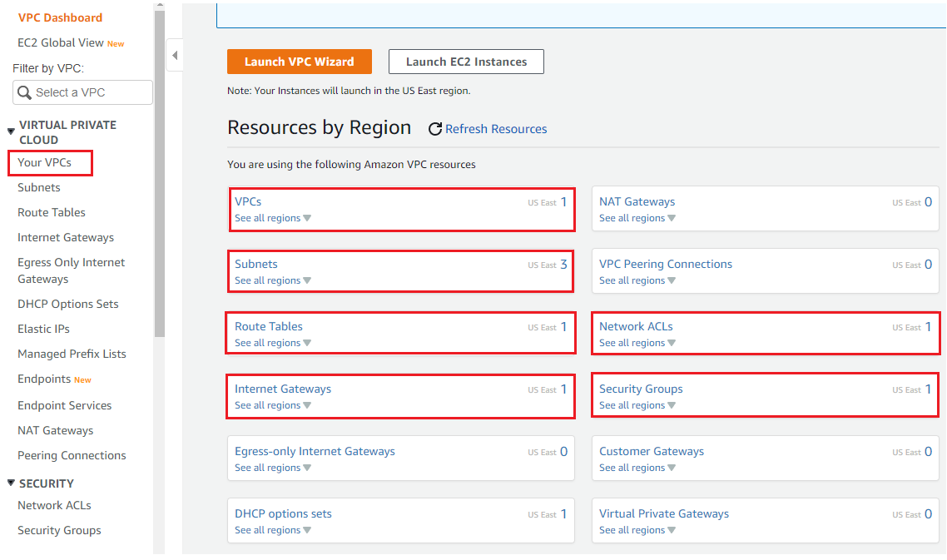Focus the Select a VPC filter field
947x560 pixels.
pos(82,92)
